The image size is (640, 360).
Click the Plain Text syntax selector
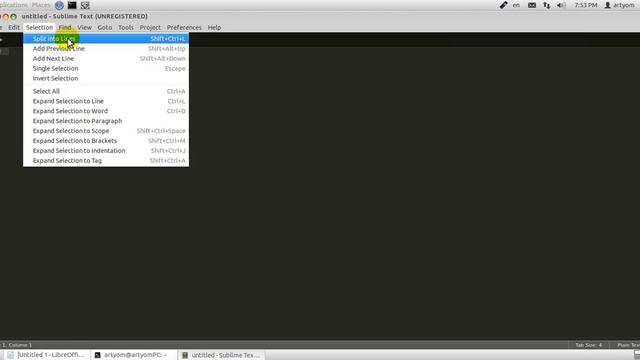[x=628, y=345]
